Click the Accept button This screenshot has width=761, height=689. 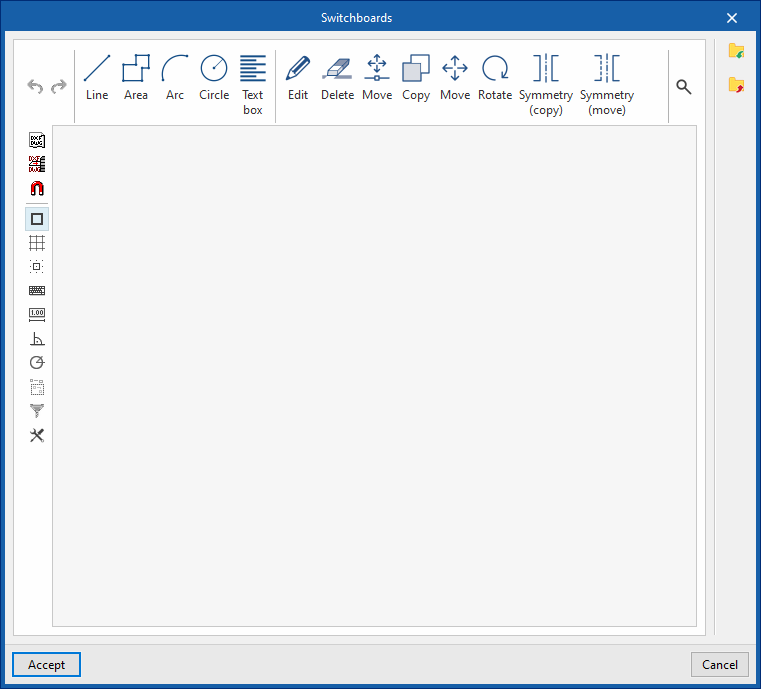point(46,665)
